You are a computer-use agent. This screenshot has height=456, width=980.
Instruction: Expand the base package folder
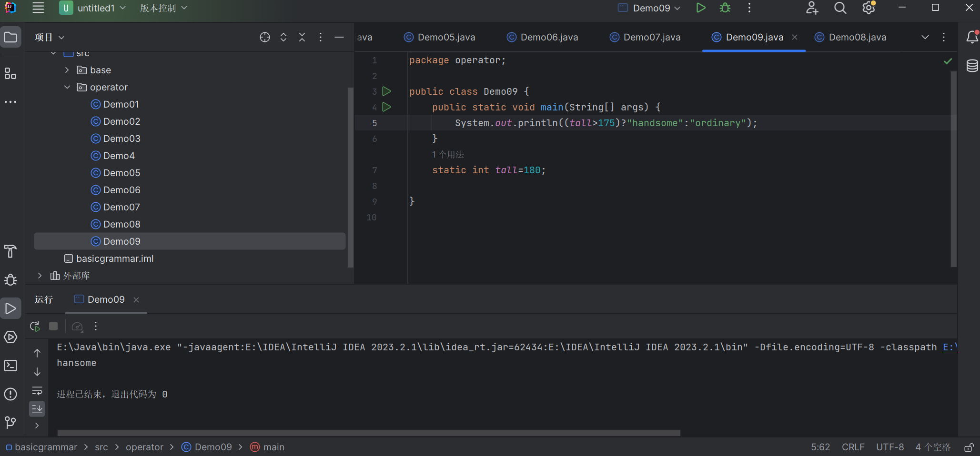point(67,70)
